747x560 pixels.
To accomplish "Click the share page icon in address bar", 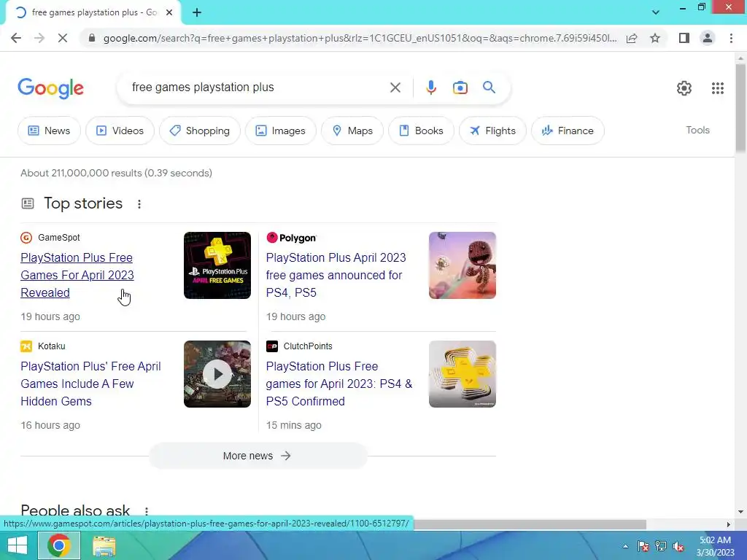I will point(632,38).
